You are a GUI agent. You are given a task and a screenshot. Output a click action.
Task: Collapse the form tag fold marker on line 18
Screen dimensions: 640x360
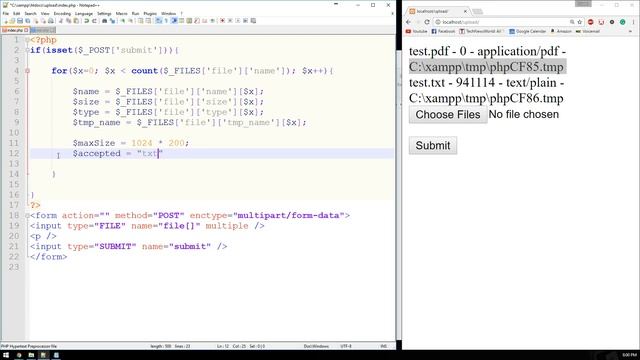pyautogui.click(x=27, y=216)
